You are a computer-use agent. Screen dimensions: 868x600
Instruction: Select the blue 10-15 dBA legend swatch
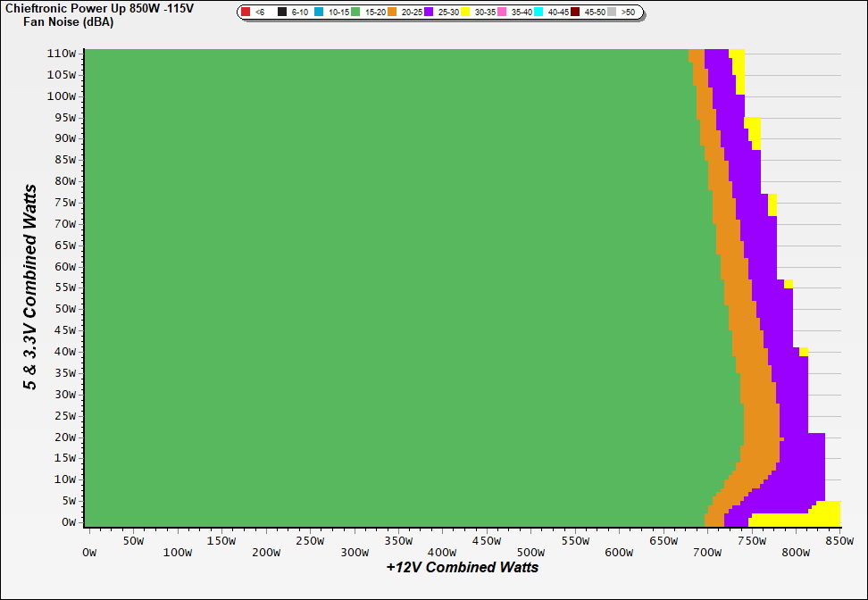click(319, 12)
